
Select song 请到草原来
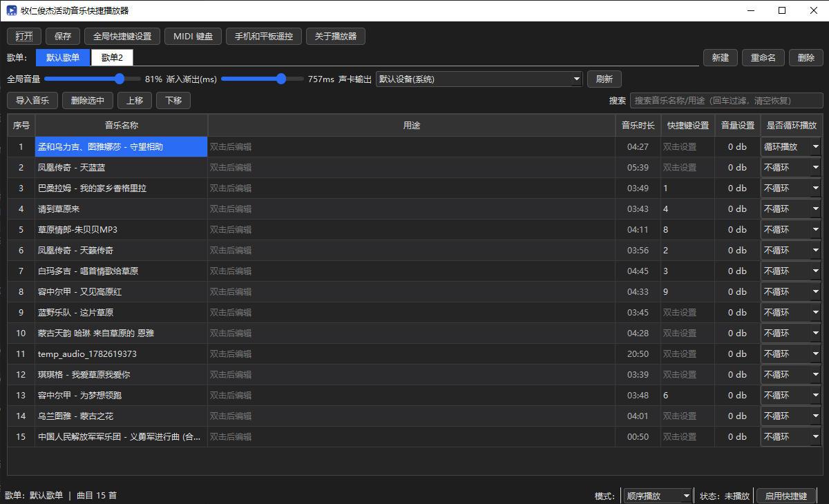[122, 209]
